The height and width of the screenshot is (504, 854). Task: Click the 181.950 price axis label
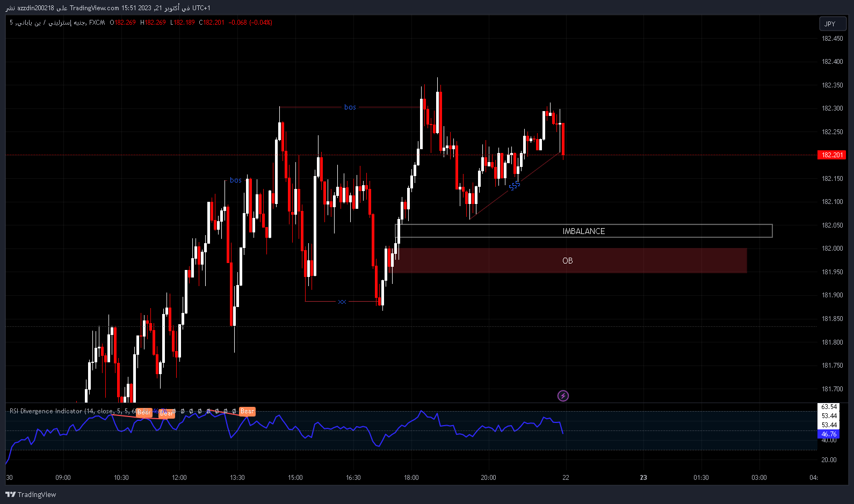833,272
